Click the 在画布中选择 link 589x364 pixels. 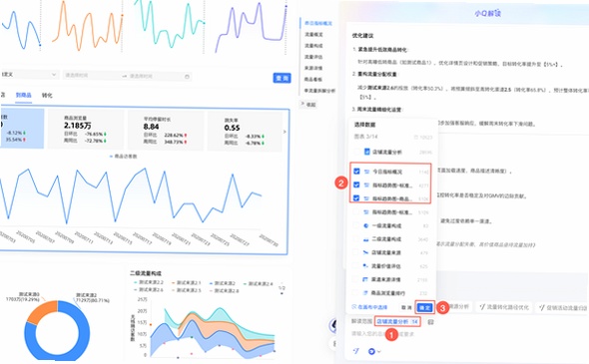tap(369, 307)
